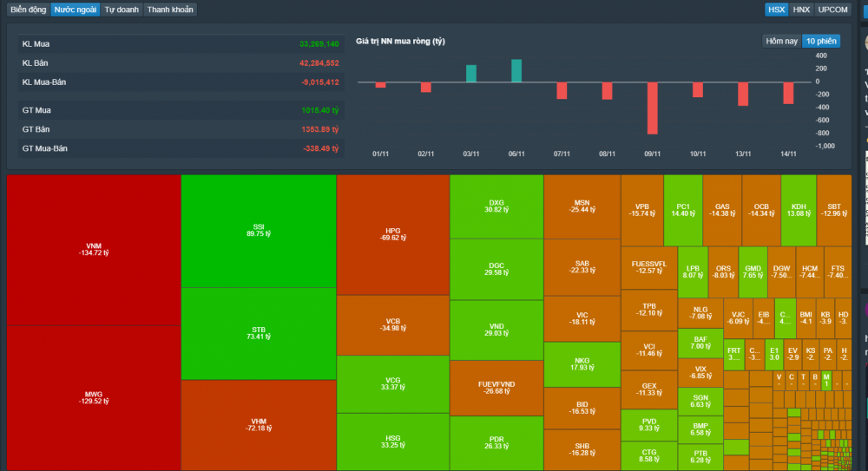Image resolution: width=868 pixels, height=471 pixels.
Task: Switch to the Tự doanh tab
Action: [x=122, y=10]
